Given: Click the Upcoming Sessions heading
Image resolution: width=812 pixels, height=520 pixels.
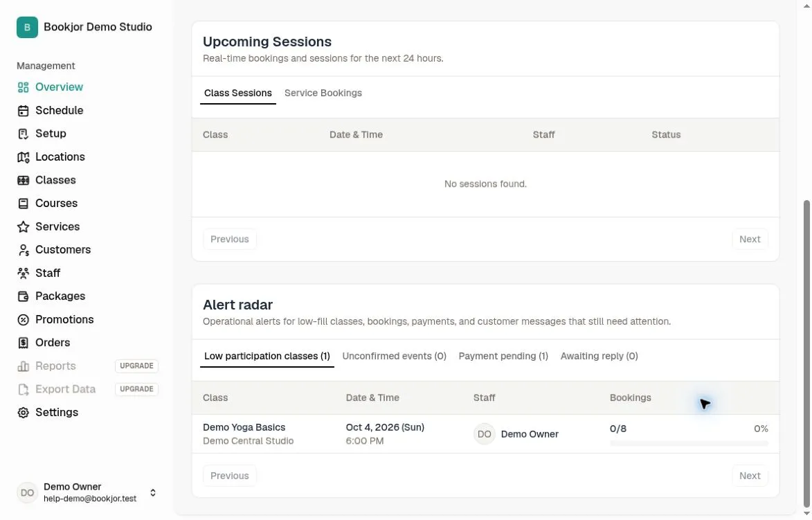Looking at the screenshot, I should [267, 42].
